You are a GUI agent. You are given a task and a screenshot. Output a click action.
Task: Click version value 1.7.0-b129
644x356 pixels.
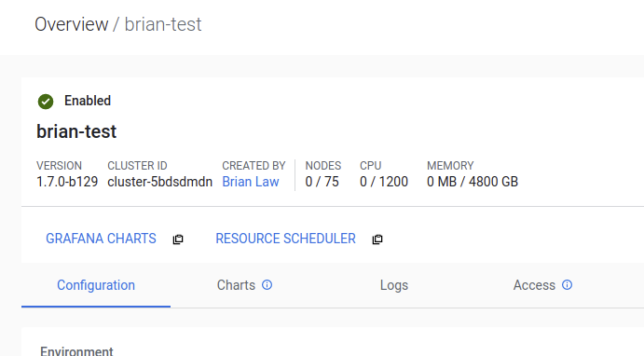pyautogui.click(x=67, y=182)
